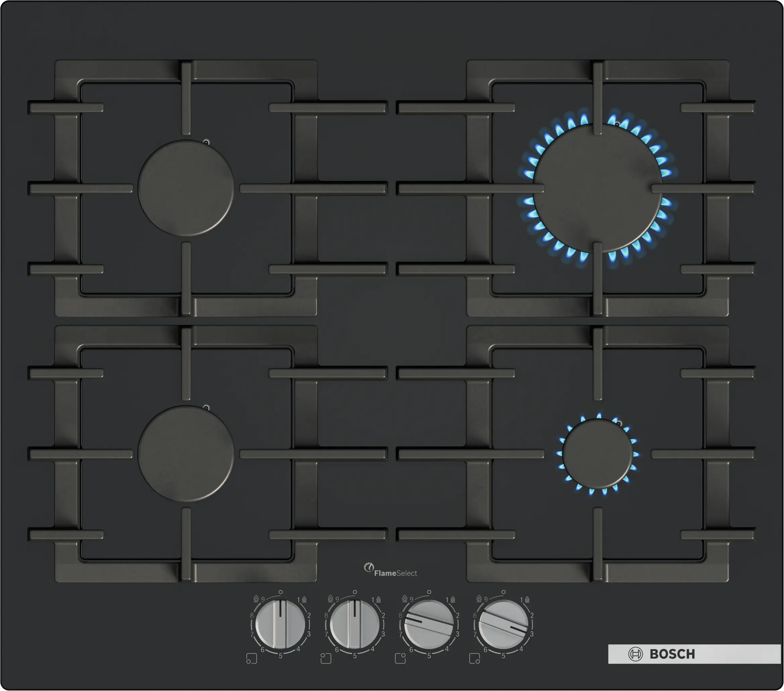Click the Bosch circular emblem icon
Screen dimensions: 784x691
click(x=635, y=654)
